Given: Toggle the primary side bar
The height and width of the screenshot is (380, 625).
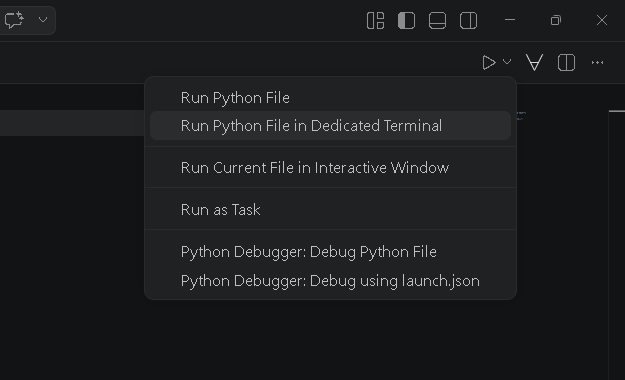Looking at the screenshot, I should click(407, 20).
